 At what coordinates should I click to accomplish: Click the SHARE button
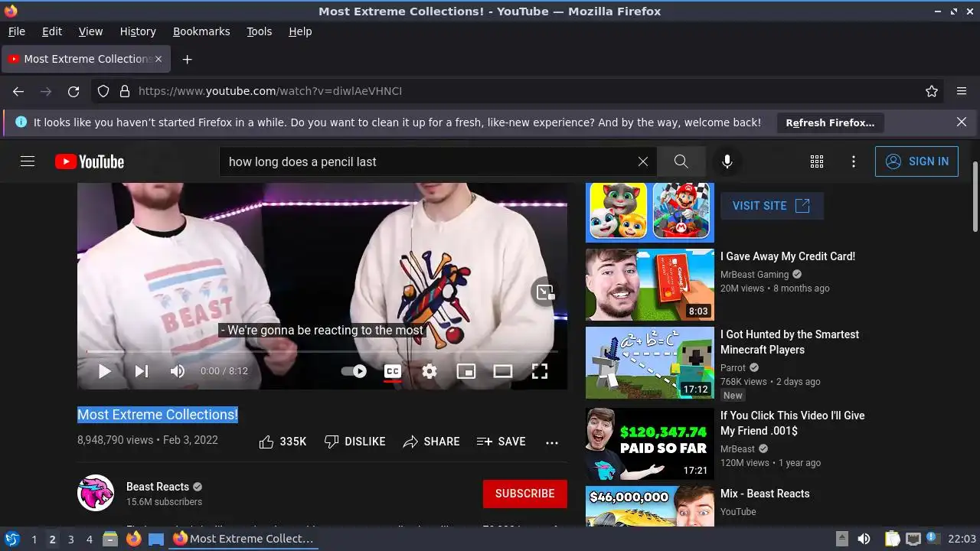pos(431,442)
